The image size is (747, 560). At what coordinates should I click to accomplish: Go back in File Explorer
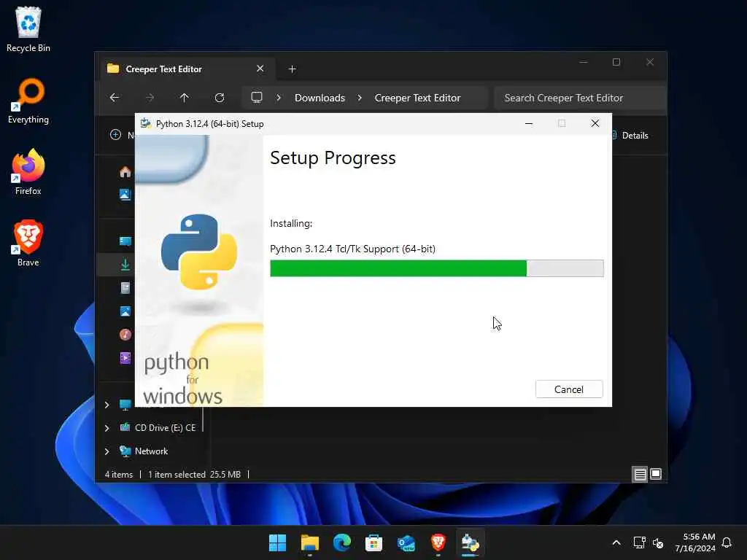[x=115, y=98]
